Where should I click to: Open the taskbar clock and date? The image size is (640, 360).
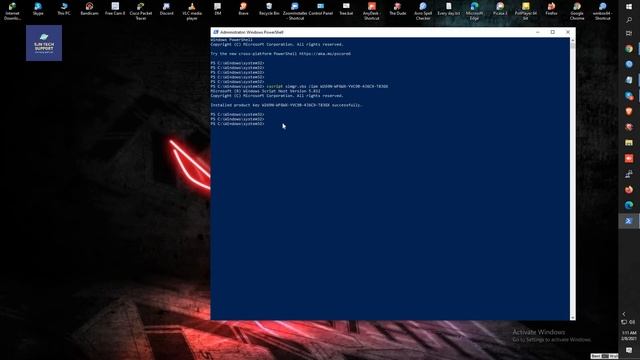(629, 336)
